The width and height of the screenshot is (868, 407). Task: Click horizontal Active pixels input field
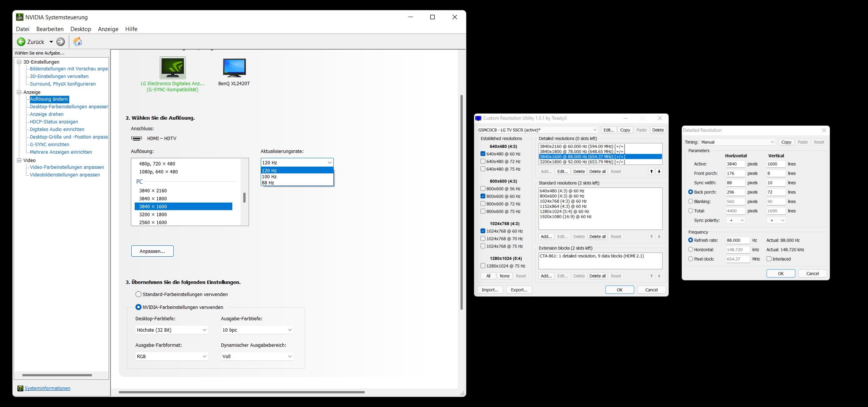pos(735,164)
